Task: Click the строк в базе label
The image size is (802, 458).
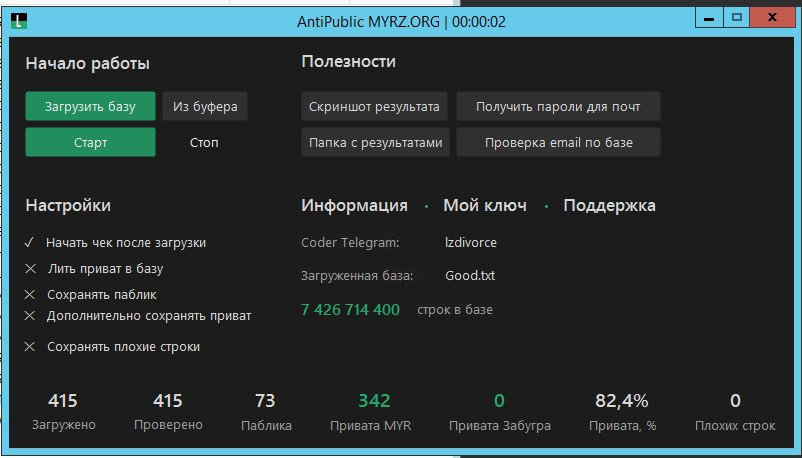Action: 455,310
